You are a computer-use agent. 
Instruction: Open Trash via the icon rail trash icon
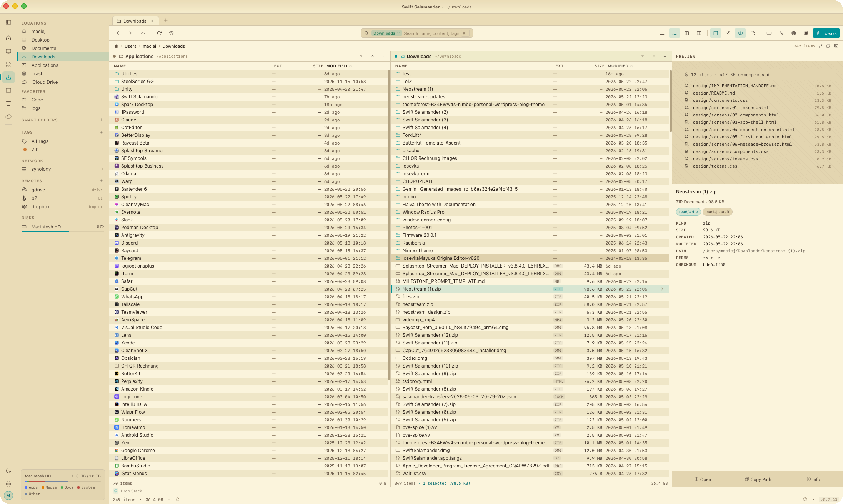pos(8,103)
